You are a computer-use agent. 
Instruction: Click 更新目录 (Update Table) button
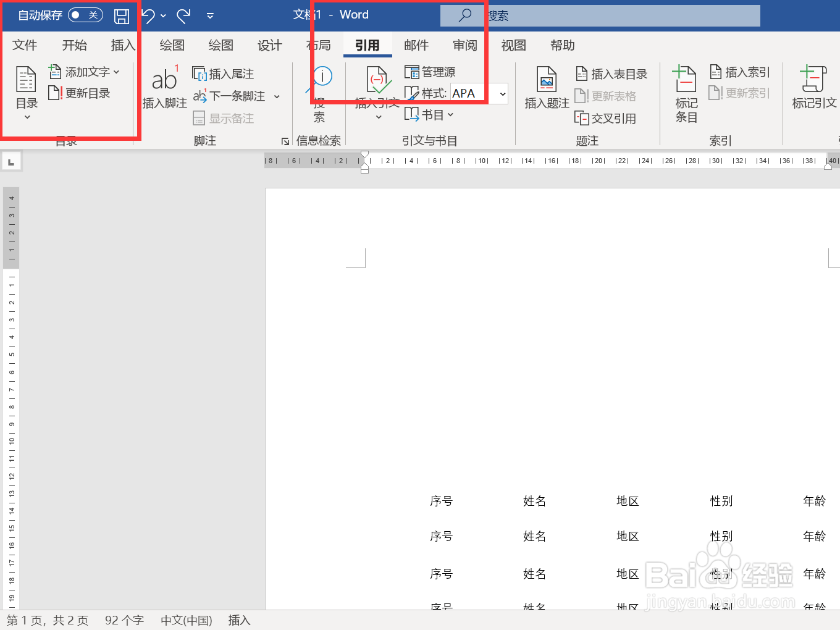tap(80, 93)
